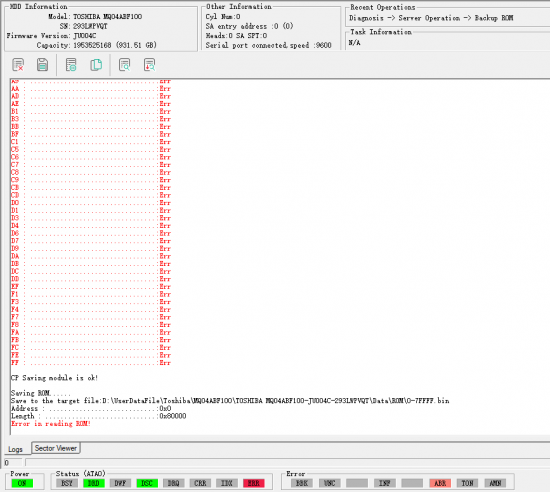Image resolution: width=550 pixels, height=492 pixels.
Task: Click the DWF status indicator
Action: click(x=120, y=483)
